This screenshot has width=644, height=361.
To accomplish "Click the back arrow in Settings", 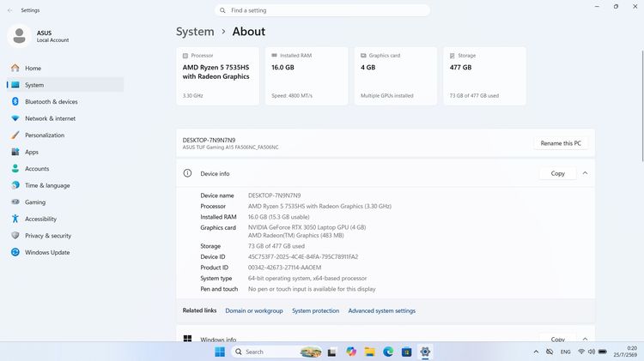I will (x=9, y=10).
